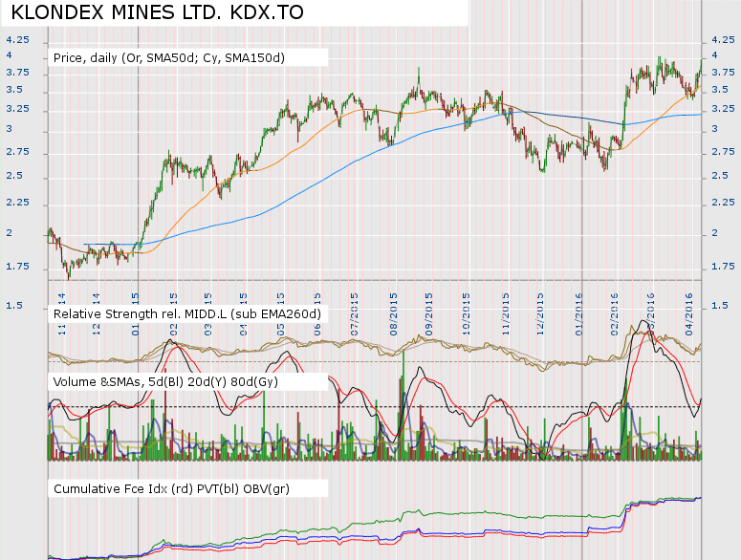The width and height of the screenshot is (741, 560).
Task: Click the 2 value on the left price axis
Action: (x=9, y=233)
